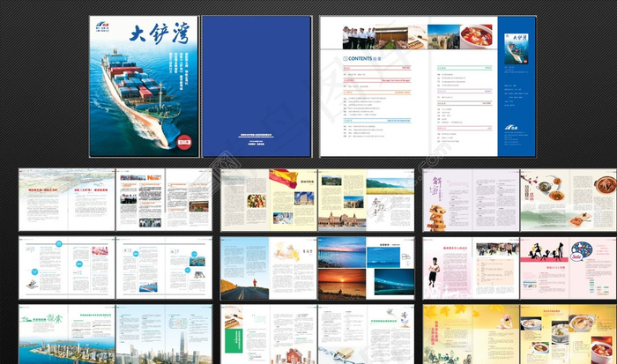617x364 pixels.
Task: Select the page with the green vertical banner
Action: pos(268,335)
